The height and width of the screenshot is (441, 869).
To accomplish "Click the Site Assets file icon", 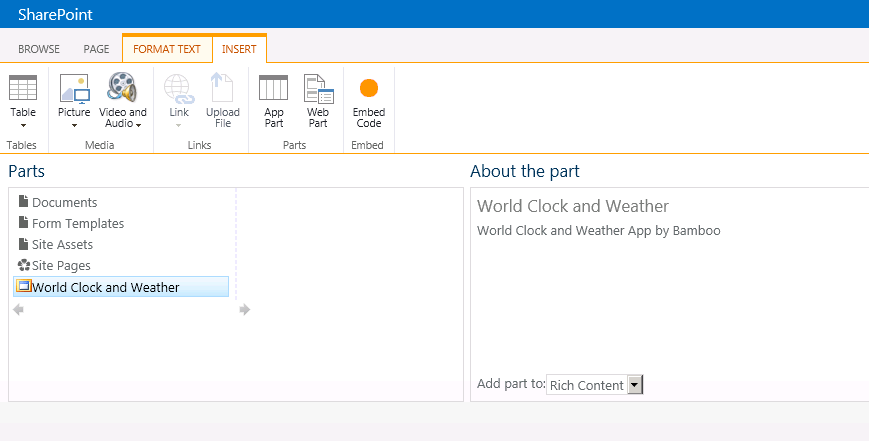I will (x=23, y=243).
